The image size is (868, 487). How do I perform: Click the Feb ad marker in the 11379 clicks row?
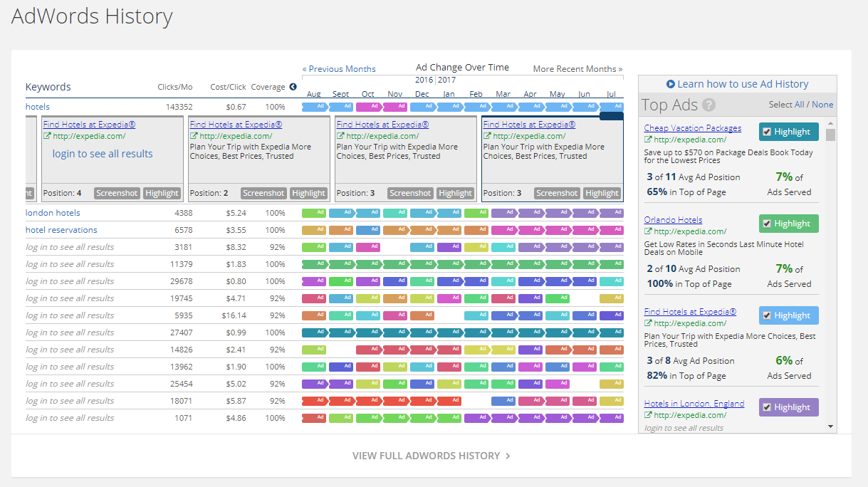coord(478,264)
